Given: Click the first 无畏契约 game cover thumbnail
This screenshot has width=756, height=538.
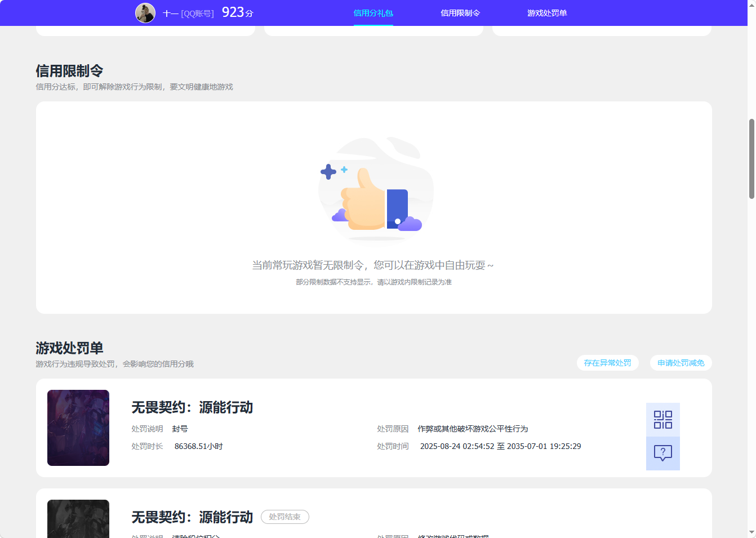Looking at the screenshot, I should (x=78, y=428).
